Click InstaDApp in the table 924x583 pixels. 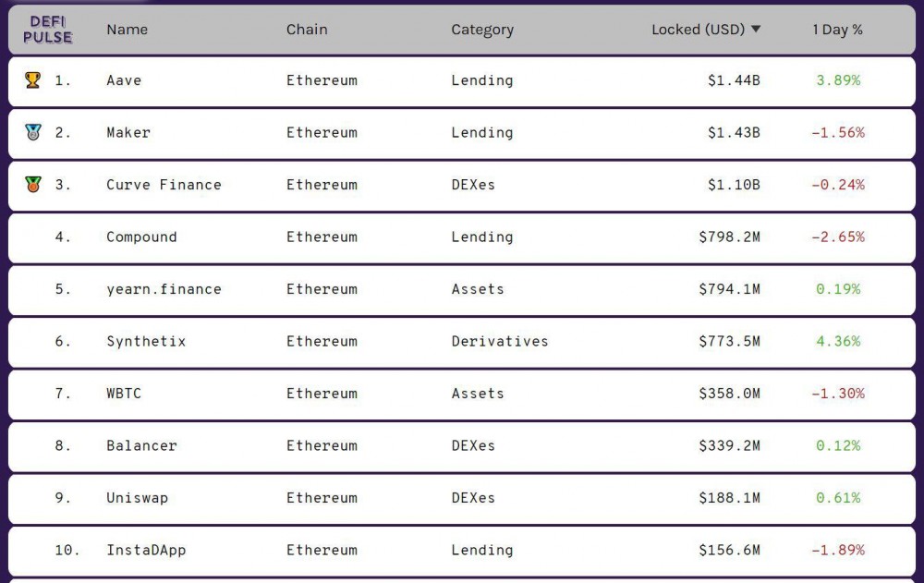(146, 550)
